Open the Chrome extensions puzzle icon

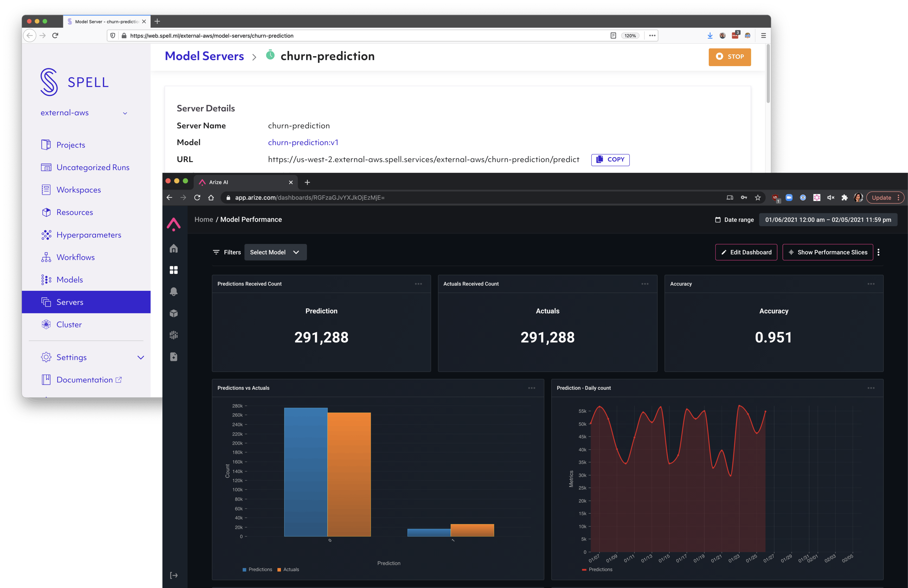(x=845, y=197)
